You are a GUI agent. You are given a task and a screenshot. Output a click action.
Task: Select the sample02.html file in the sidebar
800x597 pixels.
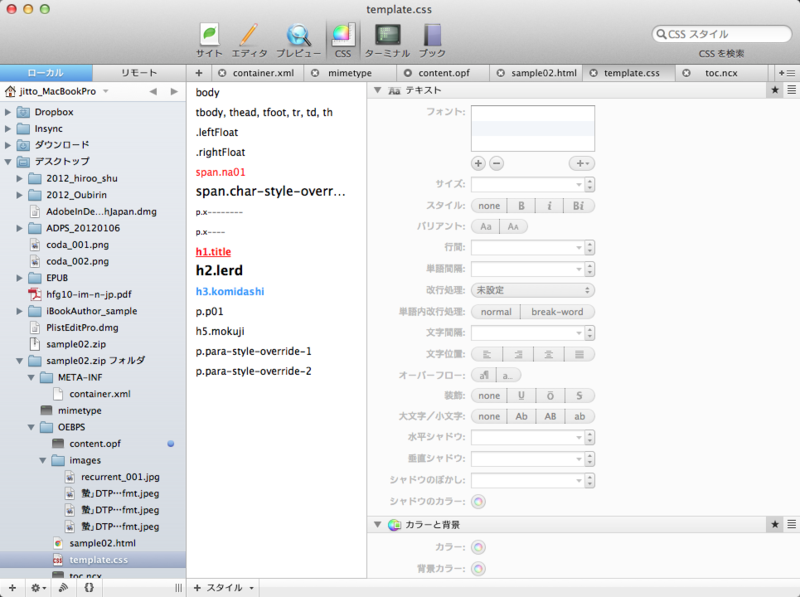[x=103, y=543]
